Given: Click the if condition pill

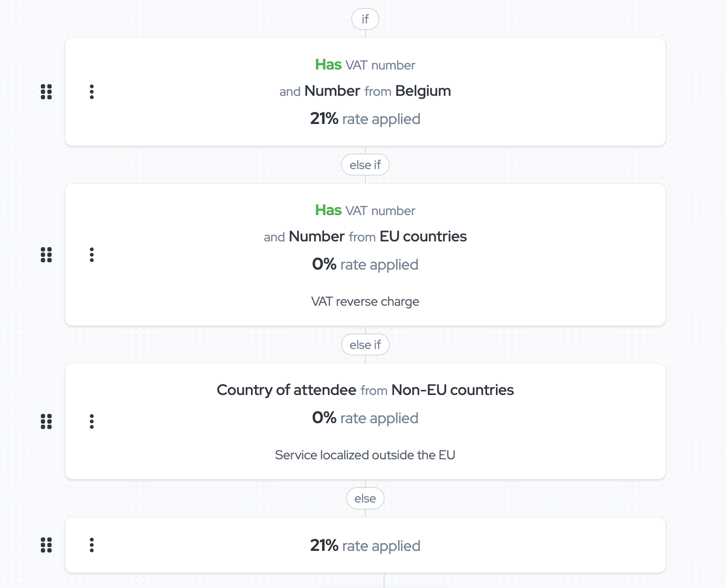Looking at the screenshot, I should point(365,19).
